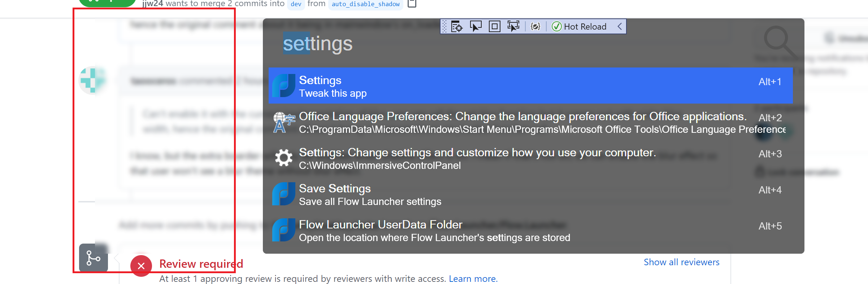Viewport: 868px width, 284px height.
Task: Open the Office Language Preferences result
Action: pos(530,122)
